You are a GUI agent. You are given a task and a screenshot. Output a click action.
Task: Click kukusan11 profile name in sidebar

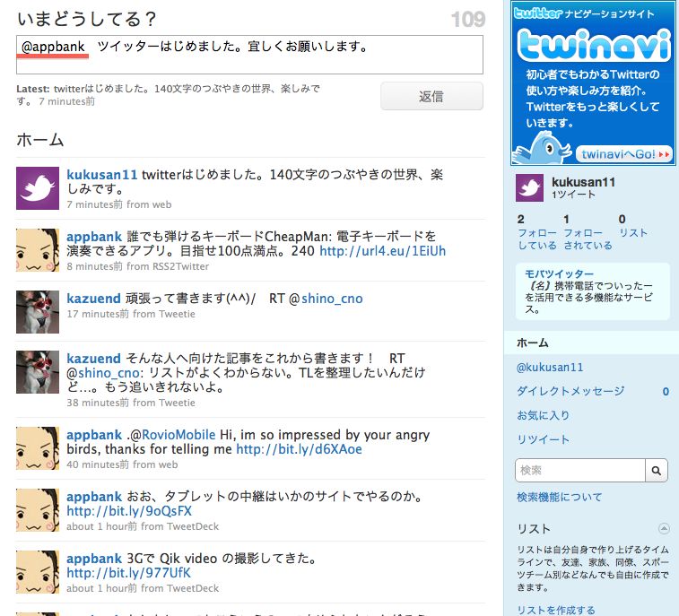tap(583, 182)
